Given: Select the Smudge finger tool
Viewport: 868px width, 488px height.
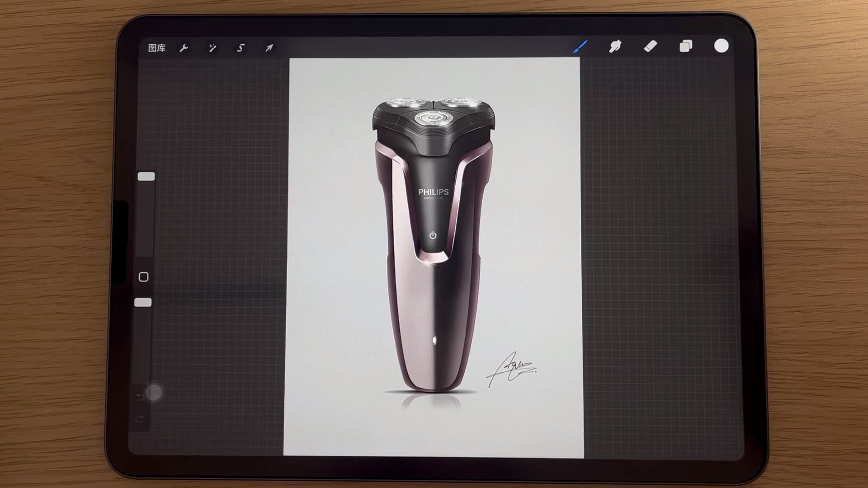Looking at the screenshot, I should pos(615,47).
